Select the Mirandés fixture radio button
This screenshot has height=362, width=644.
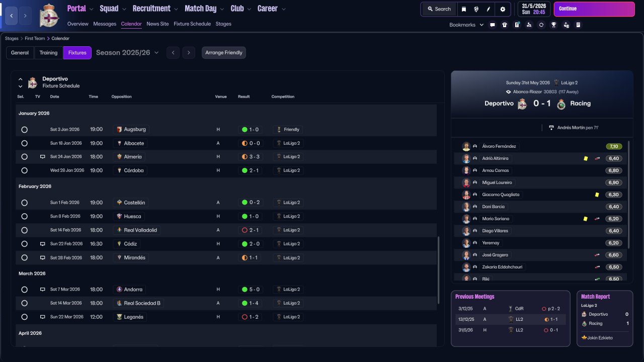click(x=24, y=257)
